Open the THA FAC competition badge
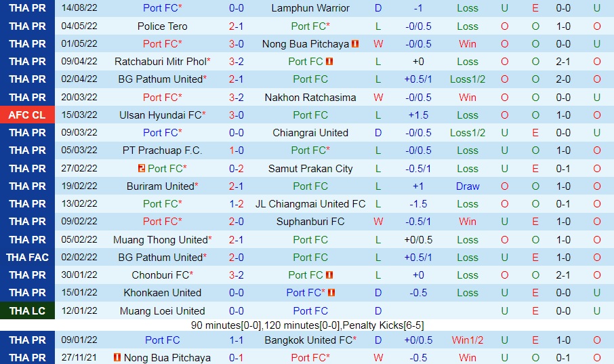Screen dimensions: 614x364 click(x=27, y=258)
